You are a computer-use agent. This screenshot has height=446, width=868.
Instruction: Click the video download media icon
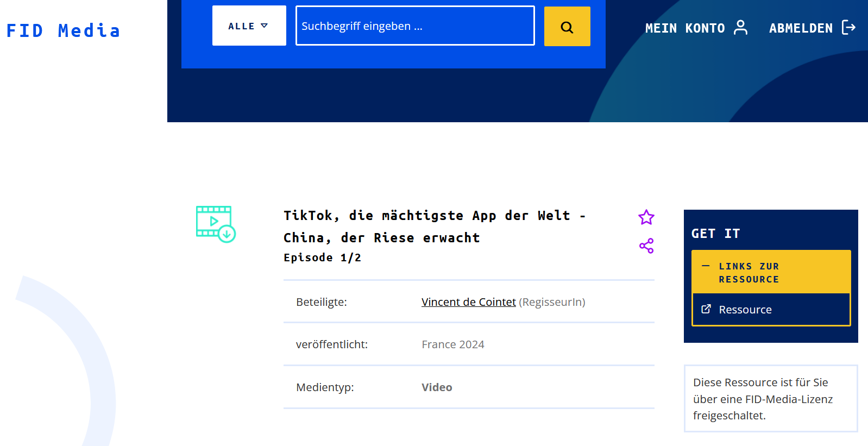[216, 224]
